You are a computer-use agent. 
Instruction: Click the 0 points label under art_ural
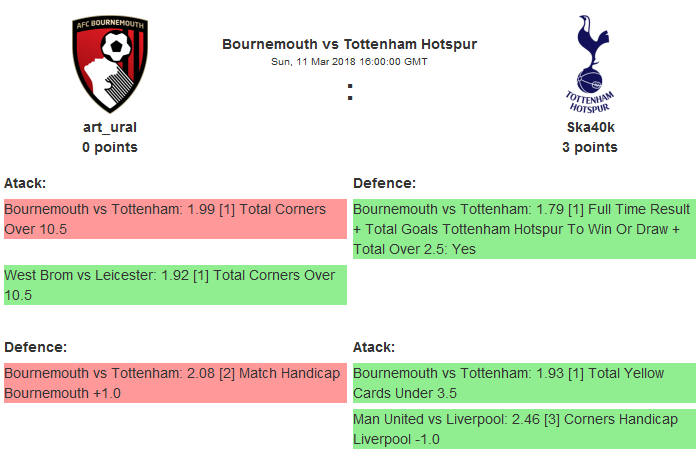pyautogui.click(x=109, y=147)
